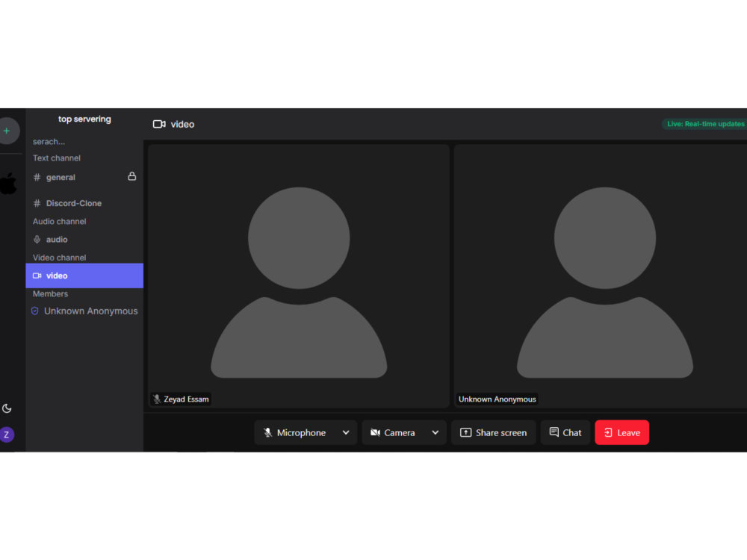The width and height of the screenshot is (747, 560).
Task: Select the video channel in the sidebar
Action: point(84,276)
